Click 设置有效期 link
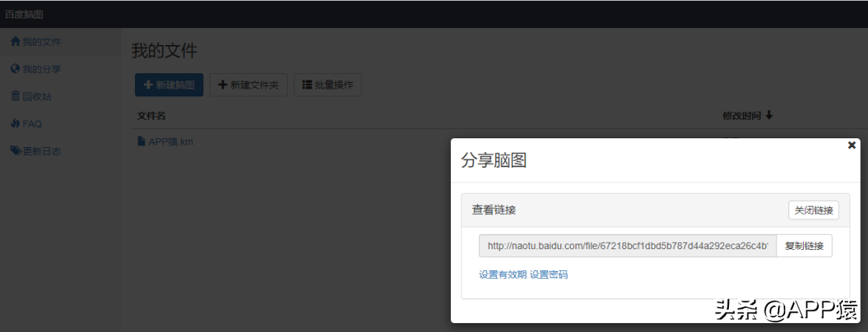868x332 pixels. coord(502,274)
